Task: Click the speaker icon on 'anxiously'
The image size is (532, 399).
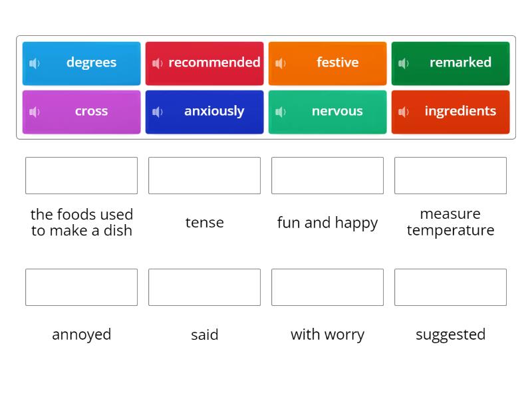Action: tap(157, 112)
